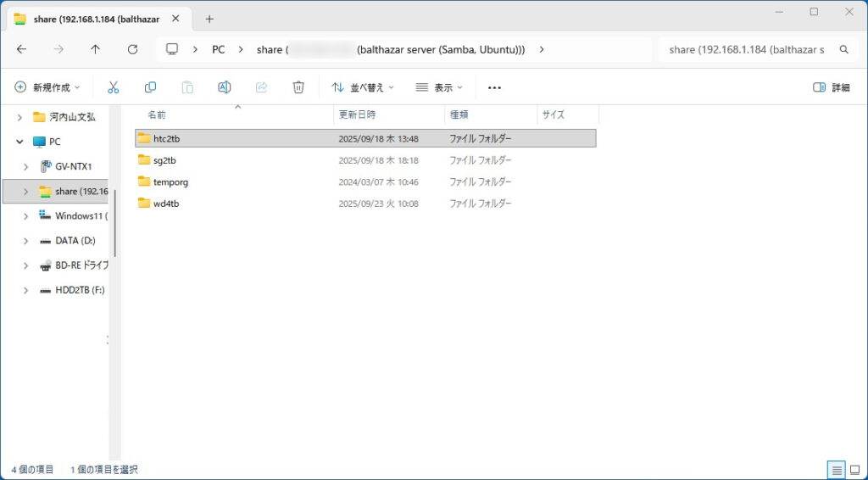This screenshot has width=868, height=480.
Task: Toggle the 詳細 details pane
Action: (x=831, y=87)
